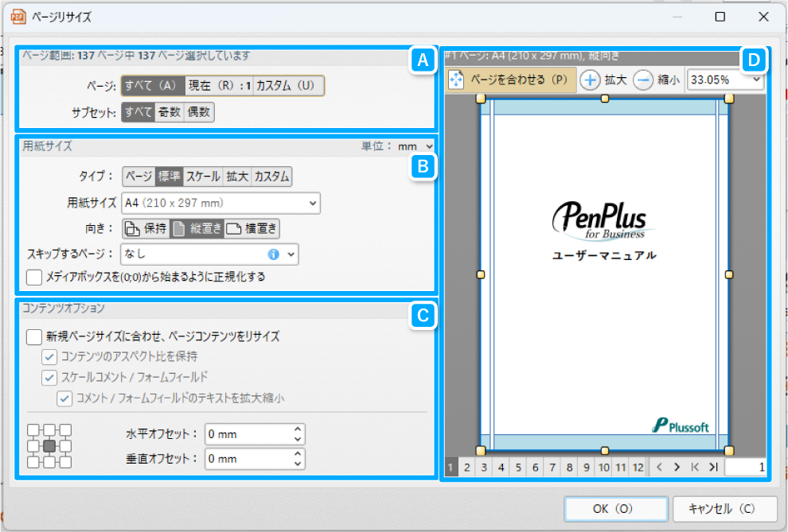
Task: Select すべて (A) page range option
Action: [153, 86]
